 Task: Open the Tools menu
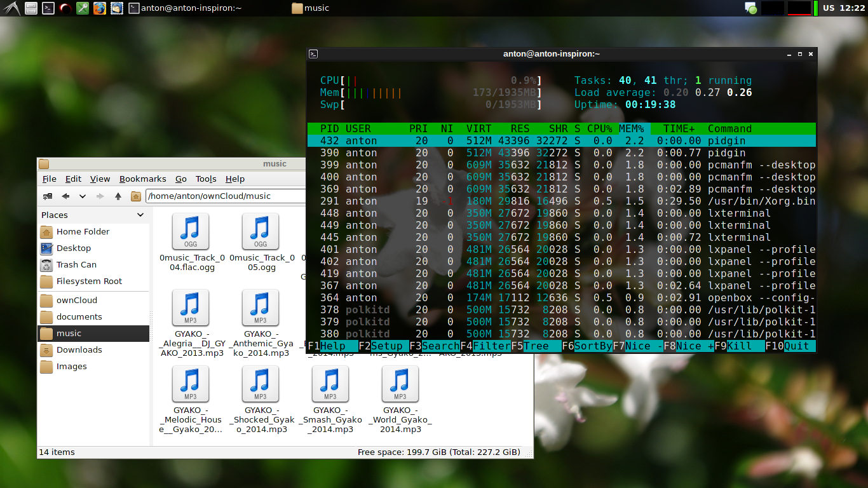(205, 179)
